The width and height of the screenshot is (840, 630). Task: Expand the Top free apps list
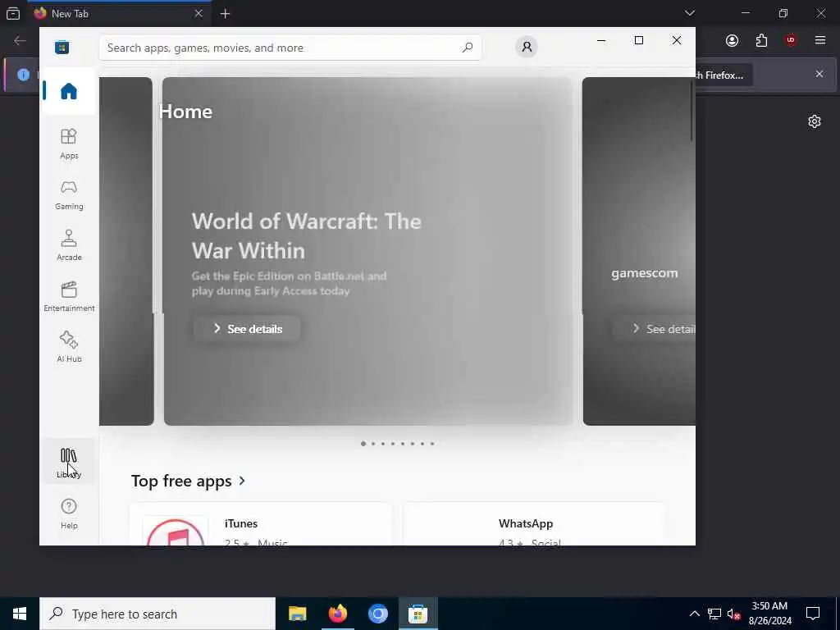188,481
